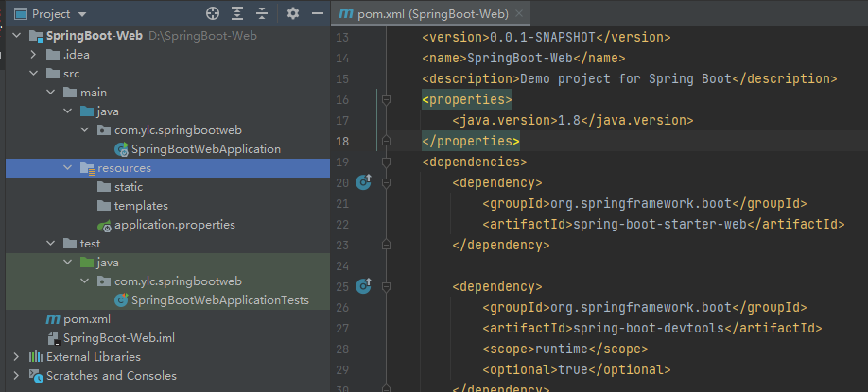Click the Collapse All icon in Project toolbar
Image resolution: width=868 pixels, height=392 pixels.
coord(262,14)
